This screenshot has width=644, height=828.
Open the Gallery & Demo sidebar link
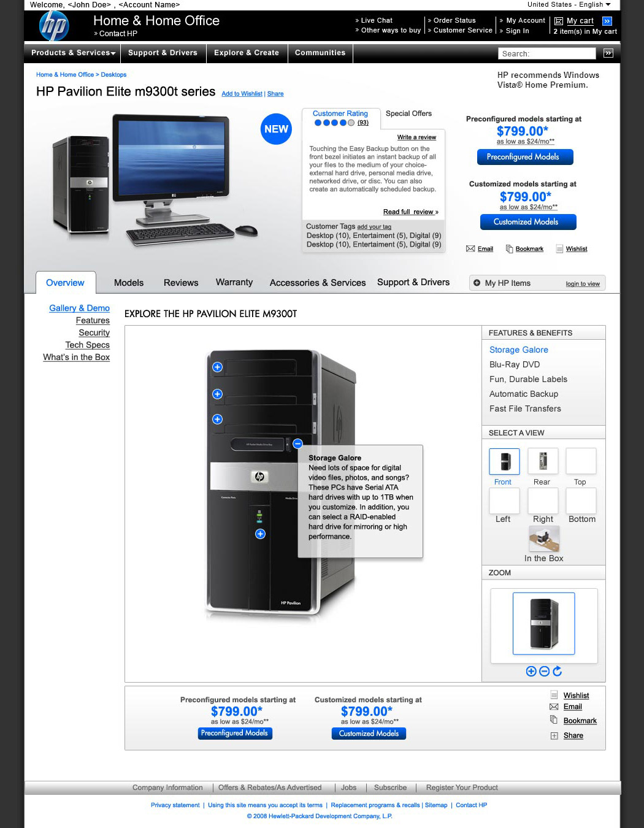tap(79, 308)
